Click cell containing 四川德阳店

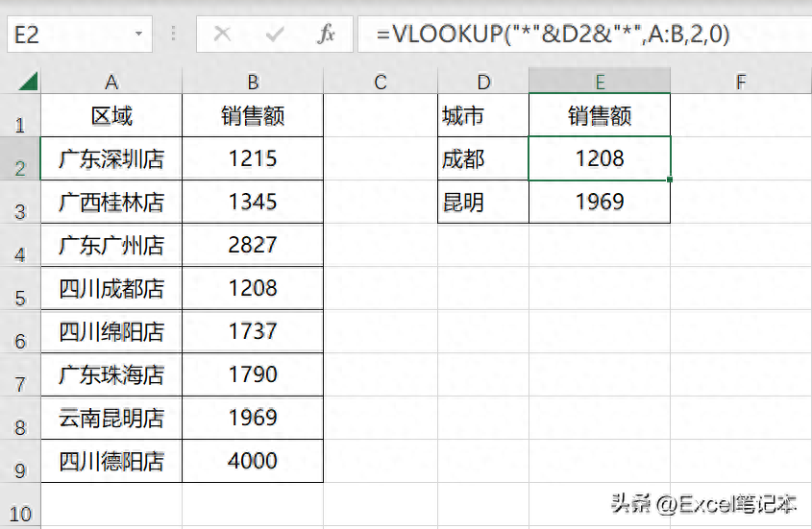pos(111,461)
